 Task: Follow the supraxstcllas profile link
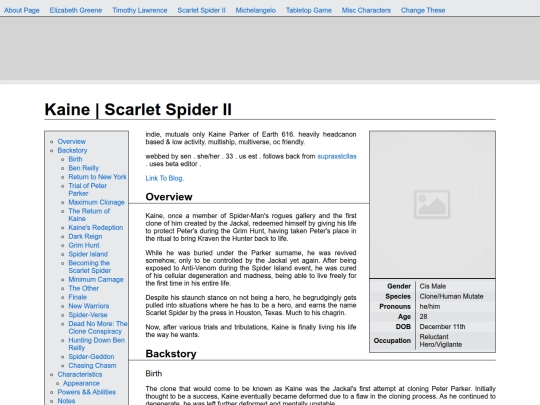[x=336, y=156]
